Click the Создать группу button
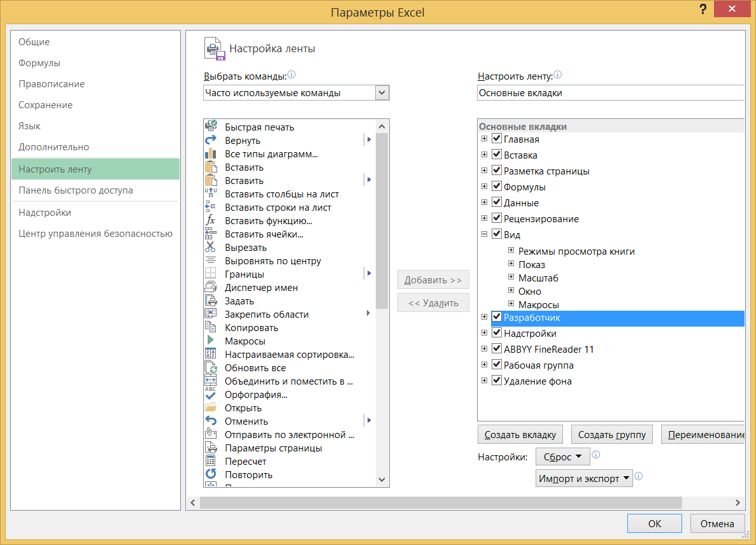 (x=612, y=435)
